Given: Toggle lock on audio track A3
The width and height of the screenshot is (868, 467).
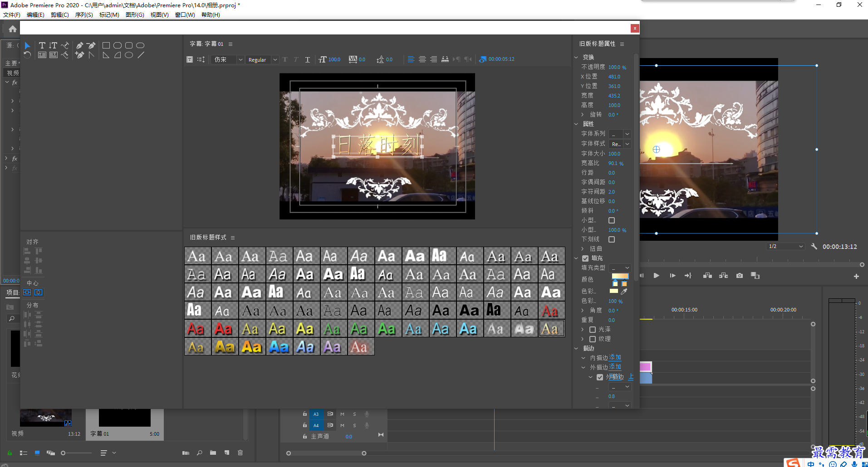Looking at the screenshot, I should coord(304,414).
